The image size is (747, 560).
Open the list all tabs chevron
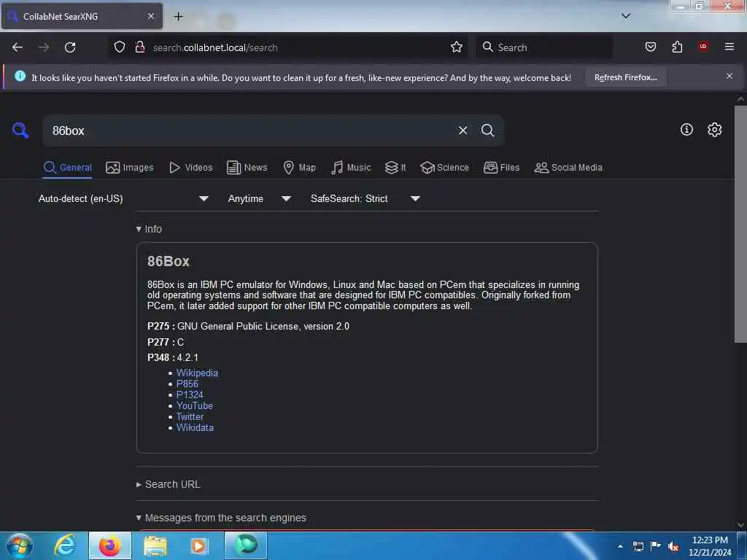click(625, 16)
